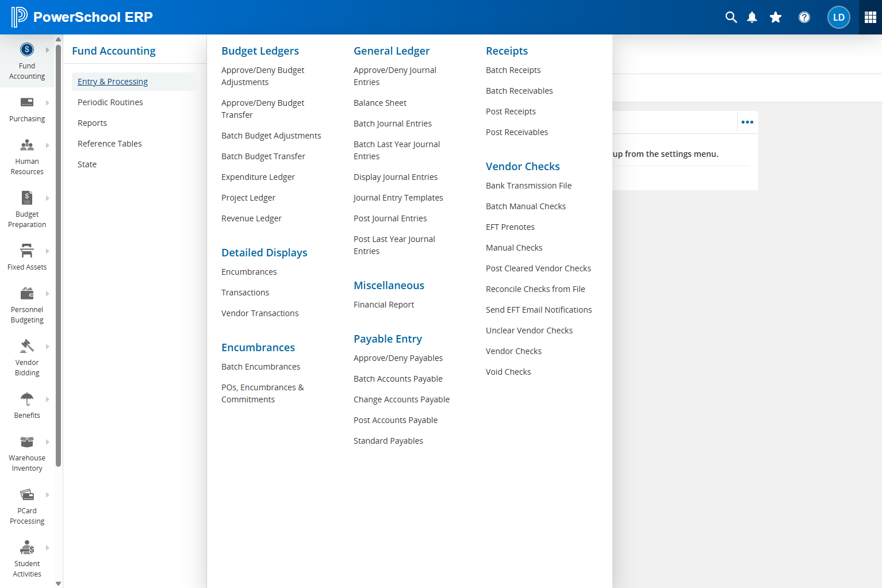Open Batch Accounts Payable
This screenshot has height=588, width=882.
click(398, 379)
